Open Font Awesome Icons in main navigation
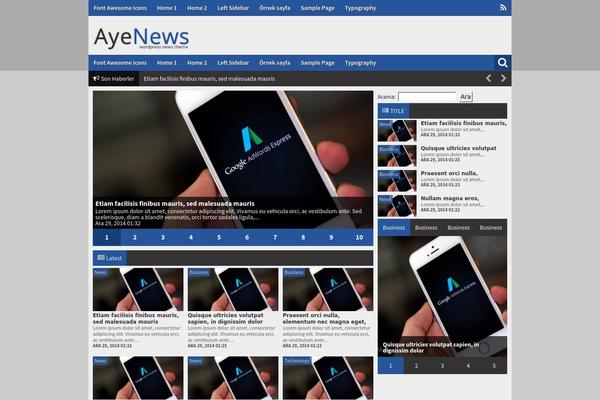 (x=120, y=63)
